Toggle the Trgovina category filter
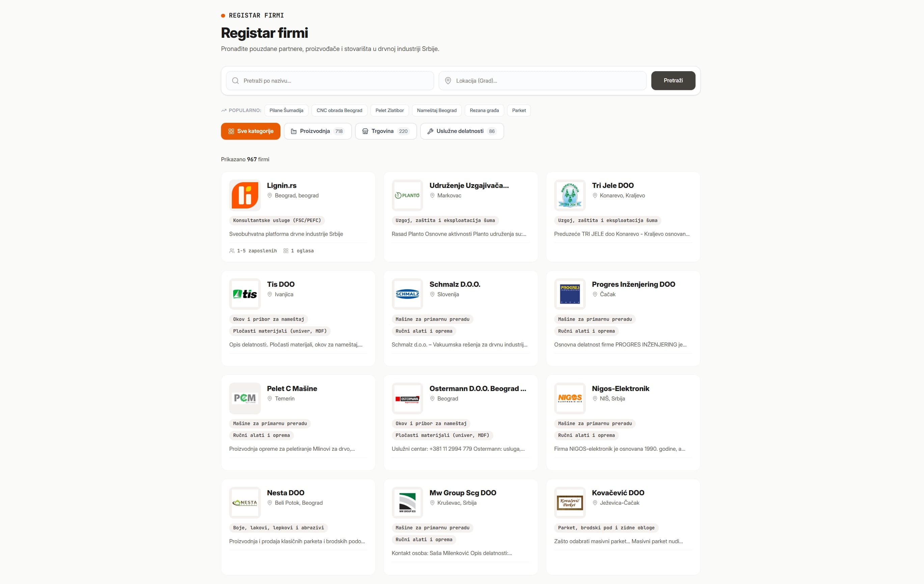The image size is (924, 584). (386, 131)
